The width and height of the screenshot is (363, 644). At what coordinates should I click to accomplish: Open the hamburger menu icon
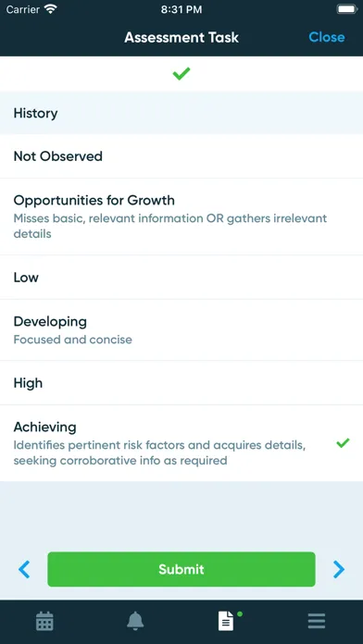317,622
